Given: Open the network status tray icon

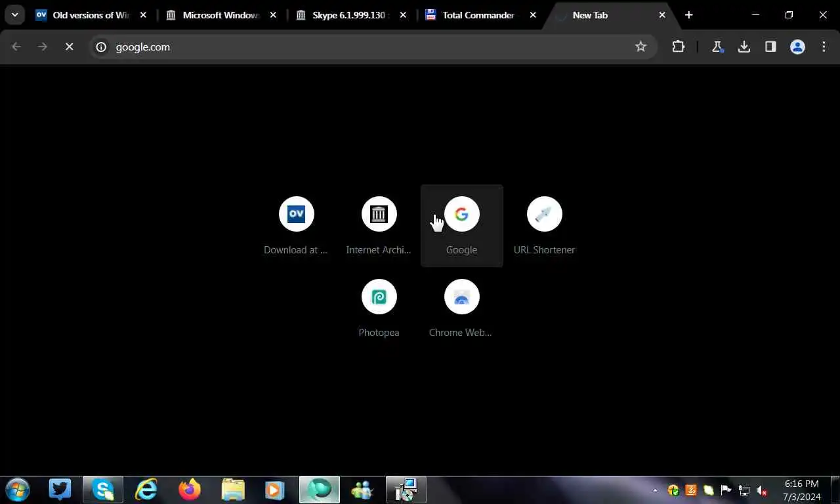Looking at the screenshot, I should tap(744, 490).
